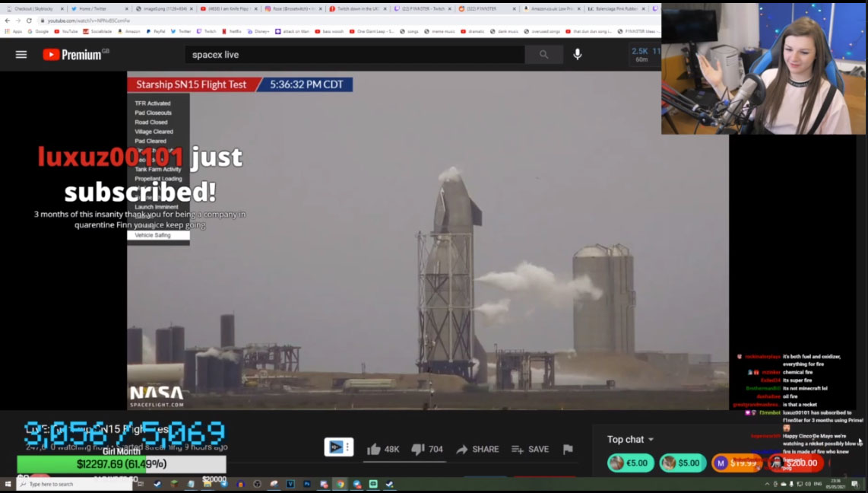Open the €5.00 Super Chat chip
The height and width of the screenshot is (493, 868).
631,463
